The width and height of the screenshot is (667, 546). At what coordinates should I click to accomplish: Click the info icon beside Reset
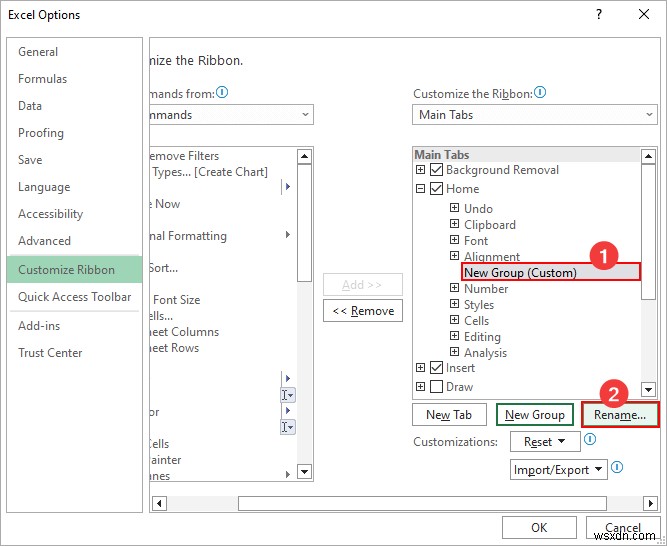click(590, 439)
